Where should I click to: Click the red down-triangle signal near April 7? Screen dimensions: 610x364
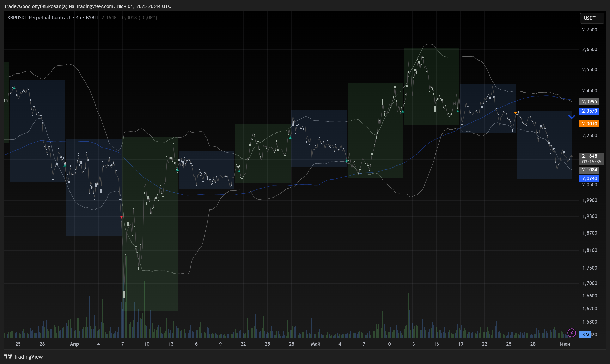121,218
